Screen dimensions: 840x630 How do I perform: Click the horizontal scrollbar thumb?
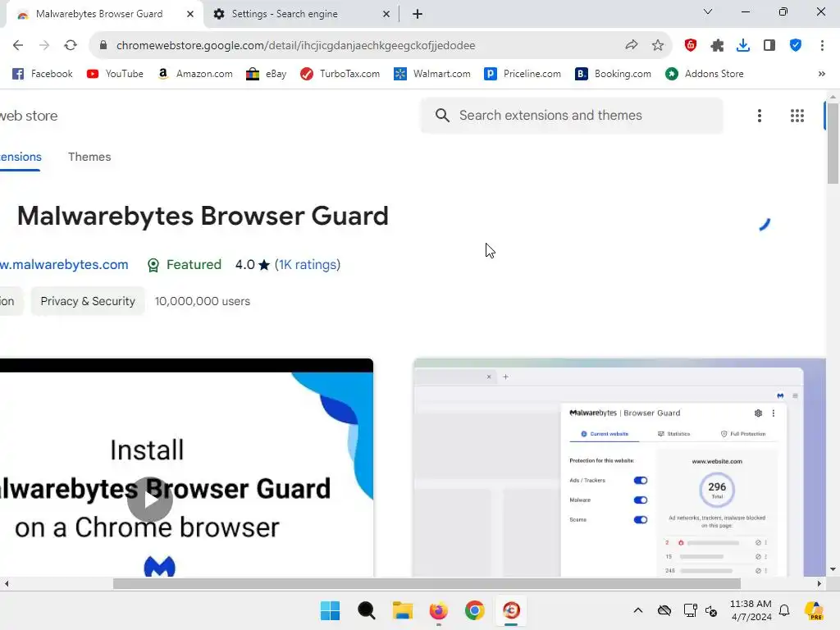[427, 583]
